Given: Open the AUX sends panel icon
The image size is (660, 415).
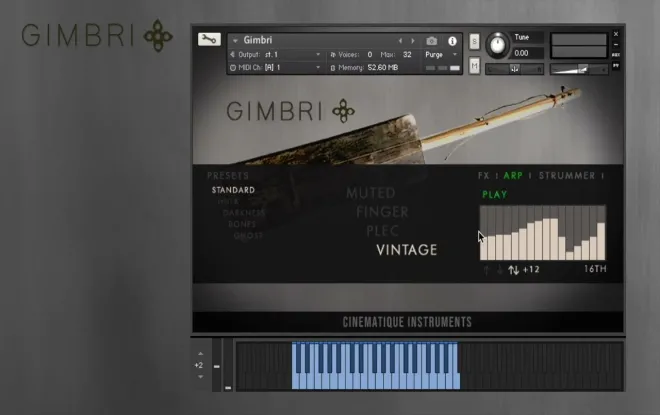Looking at the screenshot, I should tap(616, 55).
